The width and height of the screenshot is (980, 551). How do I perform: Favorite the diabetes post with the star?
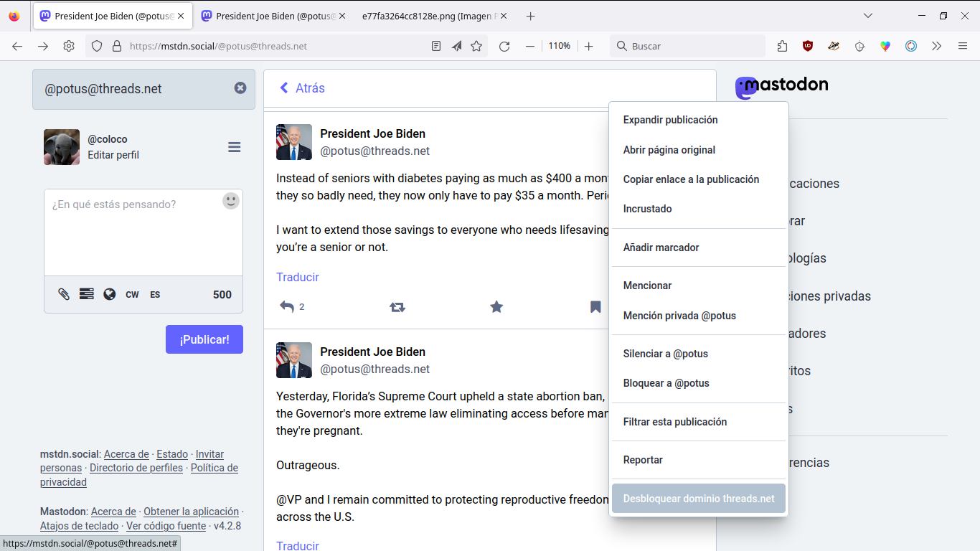click(x=496, y=307)
